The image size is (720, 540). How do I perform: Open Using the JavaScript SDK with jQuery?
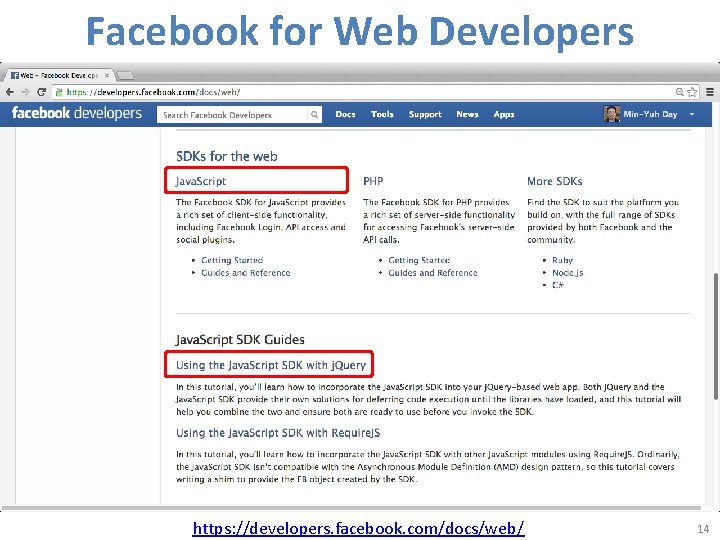pos(271,365)
